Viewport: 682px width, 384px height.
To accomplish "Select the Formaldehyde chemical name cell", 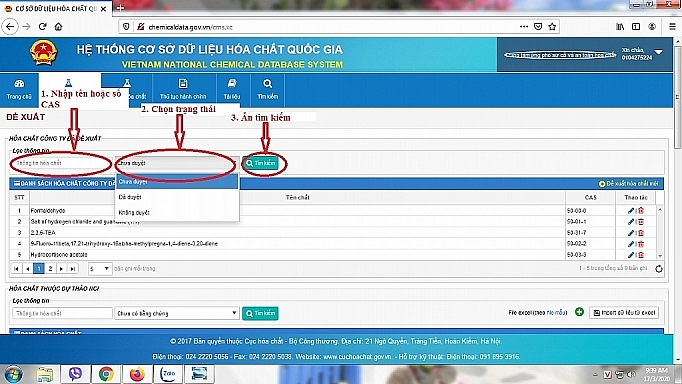I will (298, 211).
